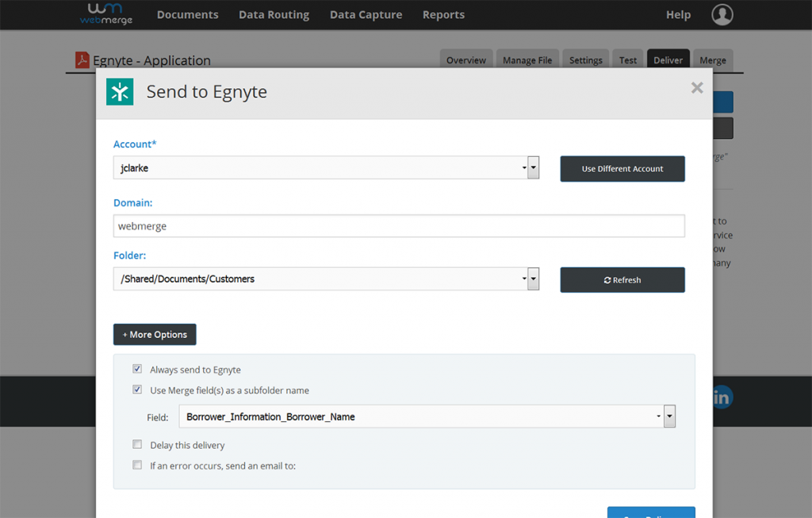Click the Egnyte logo icon in dialog
Screen dimensions: 812x518
pyautogui.click(x=120, y=92)
